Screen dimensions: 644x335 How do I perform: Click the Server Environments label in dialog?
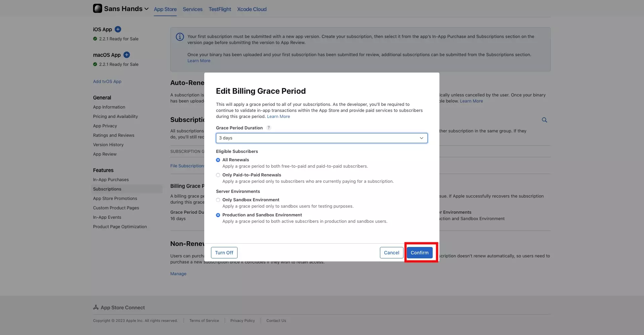[x=238, y=192]
